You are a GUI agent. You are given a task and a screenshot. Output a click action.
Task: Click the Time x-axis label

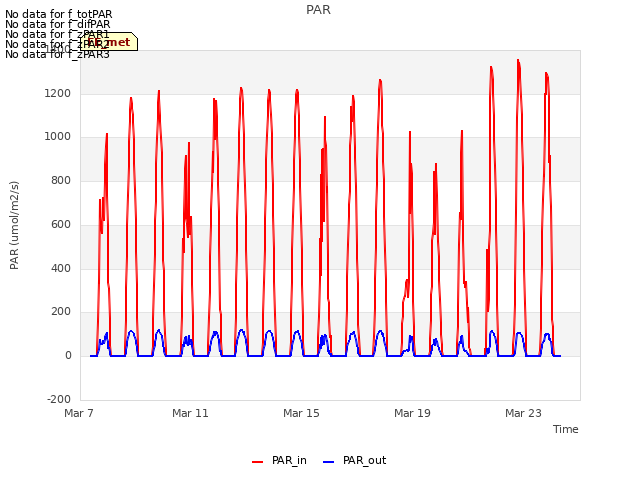[566, 429]
